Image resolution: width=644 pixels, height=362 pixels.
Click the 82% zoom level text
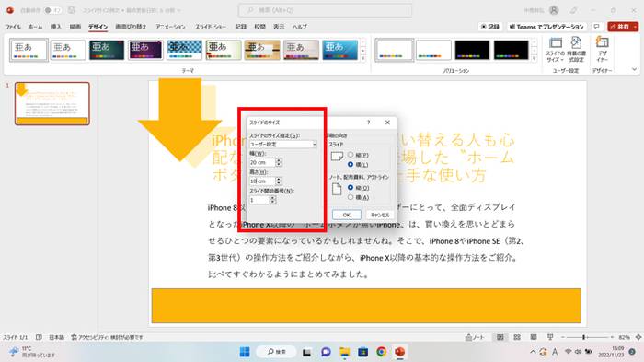click(x=624, y=337)
